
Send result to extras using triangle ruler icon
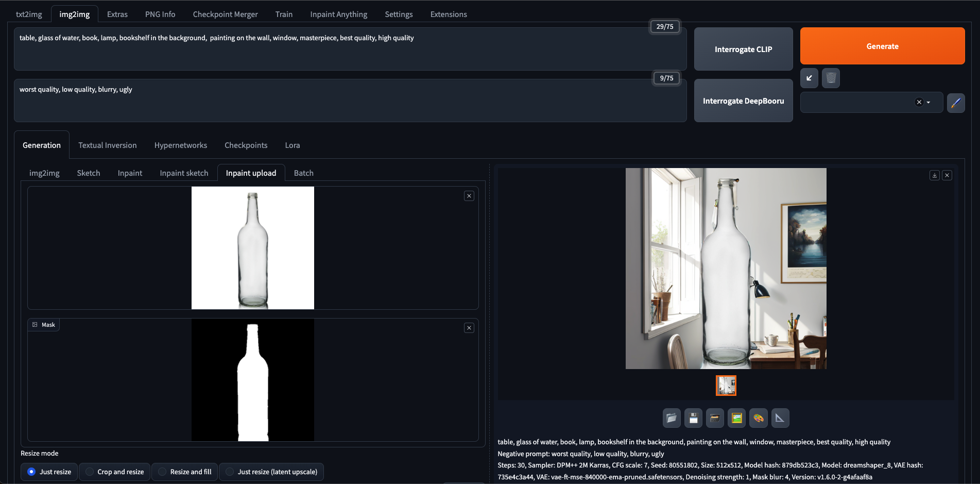coord(780,418)
